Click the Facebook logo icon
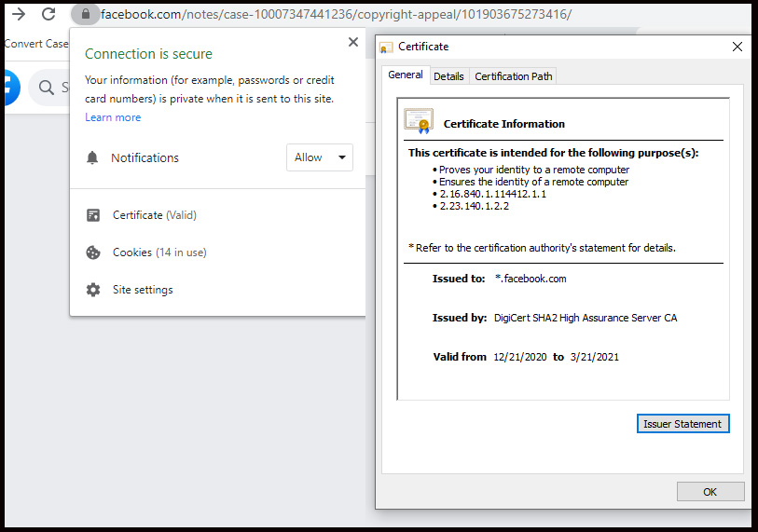Viewport: 758px width, 532px height. (10, 88)
